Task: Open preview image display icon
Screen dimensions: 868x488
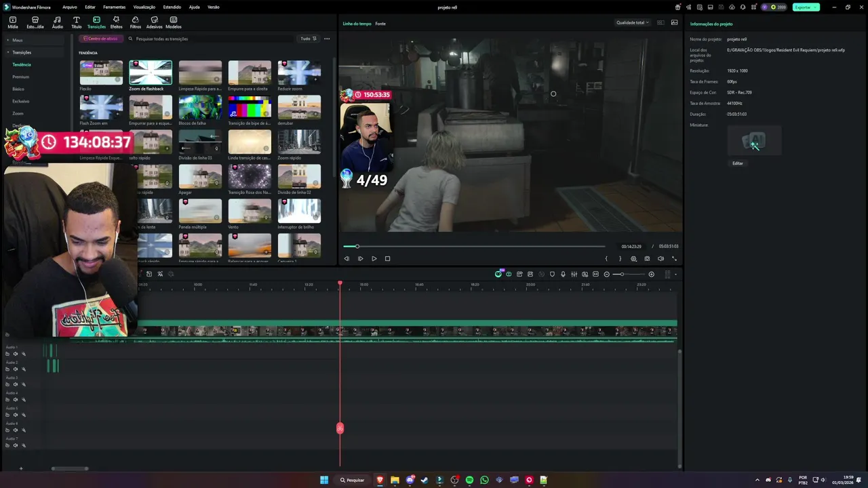Action: click(x=674, y=22)
